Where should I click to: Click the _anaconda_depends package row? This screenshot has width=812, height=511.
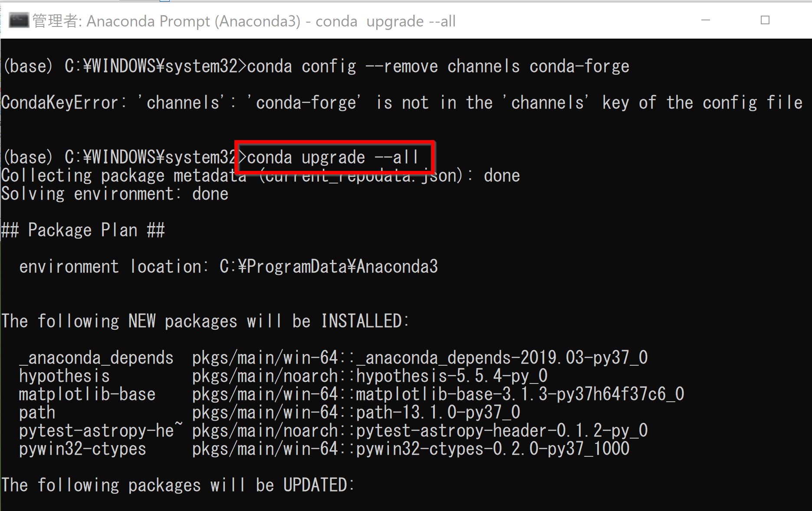[x=333, y=358]
